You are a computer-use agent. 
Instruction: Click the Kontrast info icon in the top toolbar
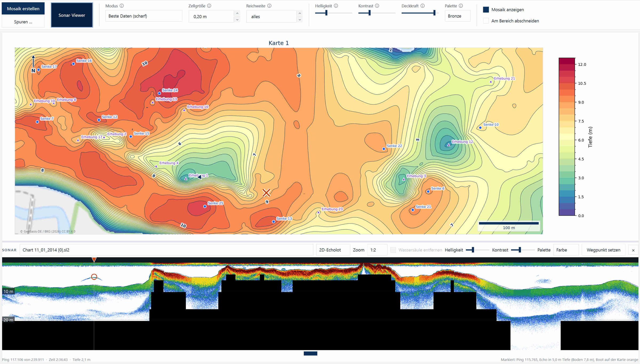pyautogui.click(x=377, y=6)
